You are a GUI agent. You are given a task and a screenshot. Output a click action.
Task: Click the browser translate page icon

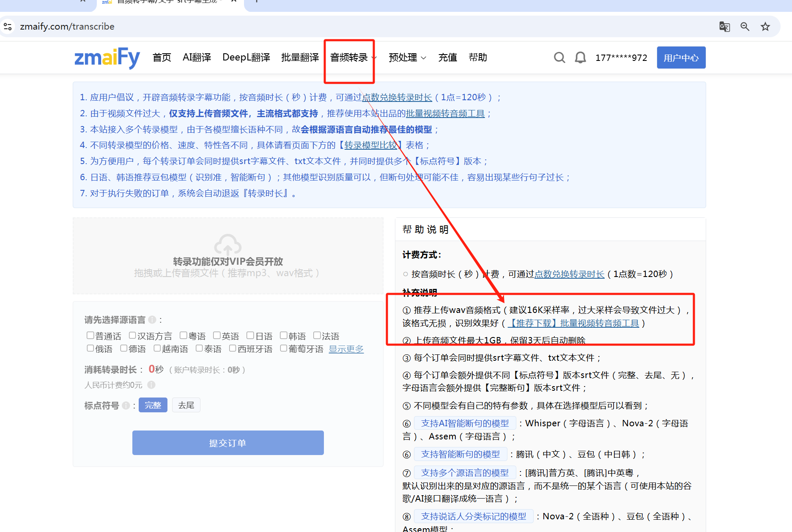[x=725, y=27]
